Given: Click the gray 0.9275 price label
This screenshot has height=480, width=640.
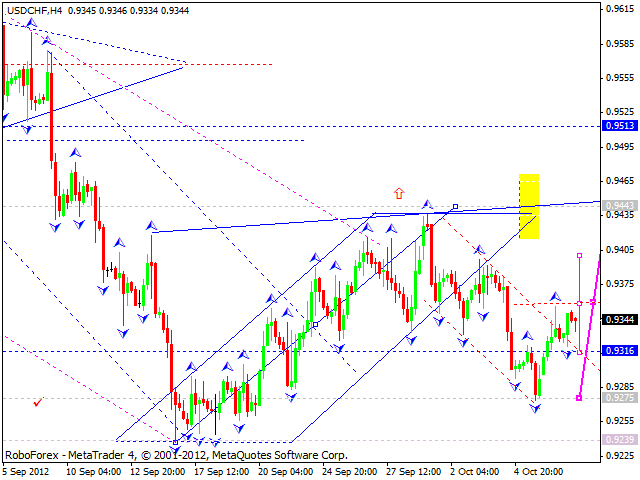Looking at the screenshot, I should [x=619, y=398].
